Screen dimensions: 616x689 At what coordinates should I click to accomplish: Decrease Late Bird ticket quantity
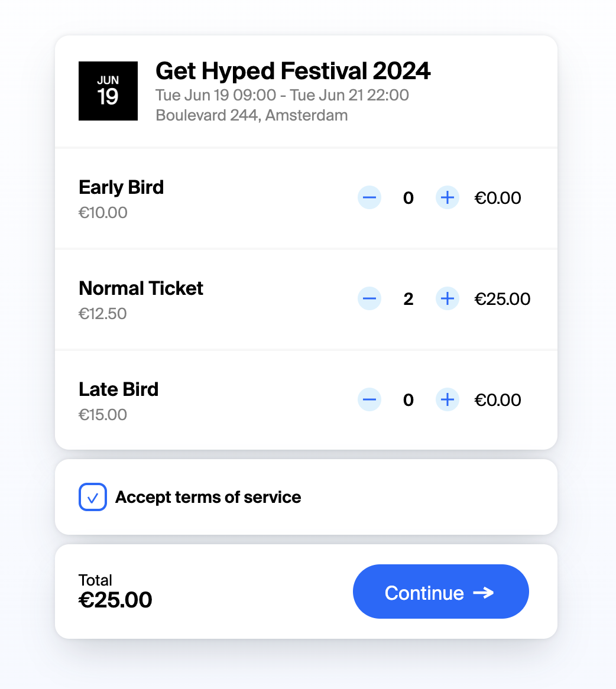(x=369, y=400)
